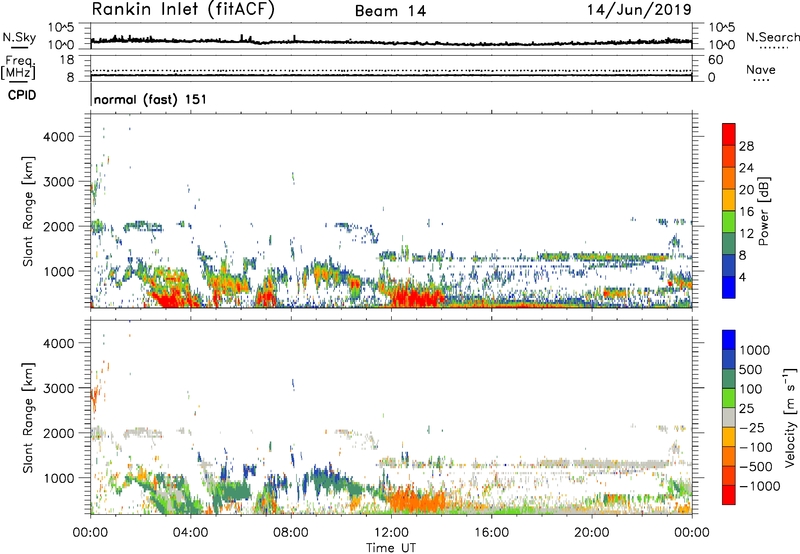
Task: Click the light green segment of the velocity colorbar
Action: click(x=729, y=398)
